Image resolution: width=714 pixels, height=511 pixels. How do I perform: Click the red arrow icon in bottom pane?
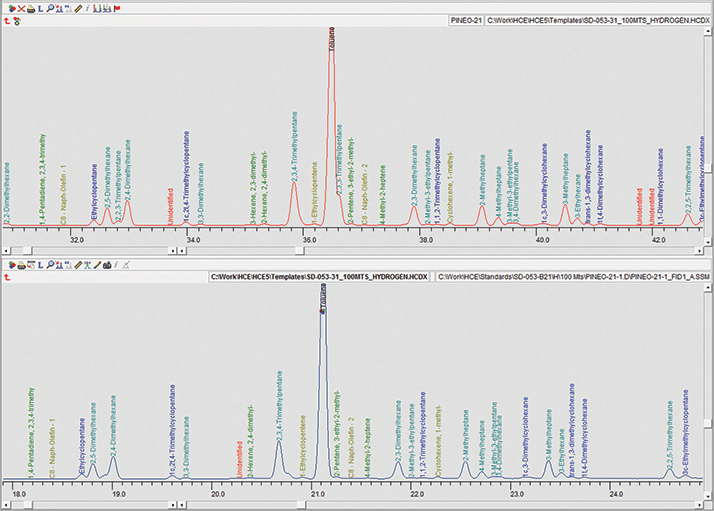click(8, 278)
